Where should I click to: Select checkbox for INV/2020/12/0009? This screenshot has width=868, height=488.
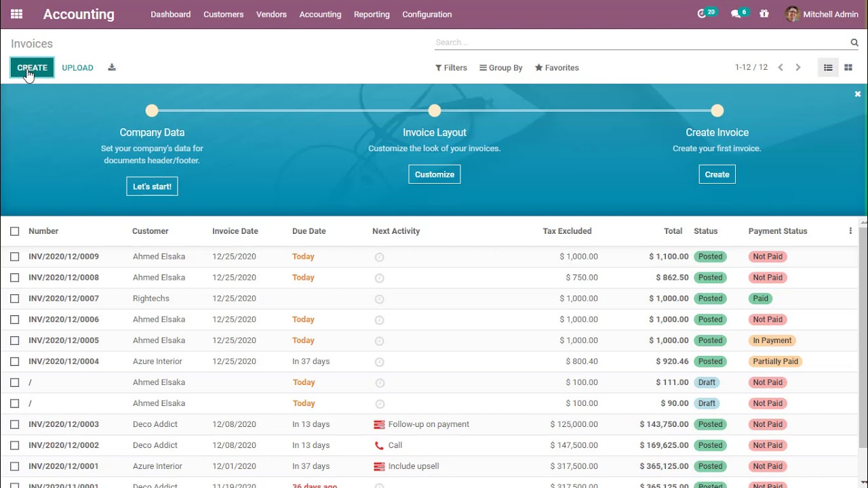click(x=15, y=257)
